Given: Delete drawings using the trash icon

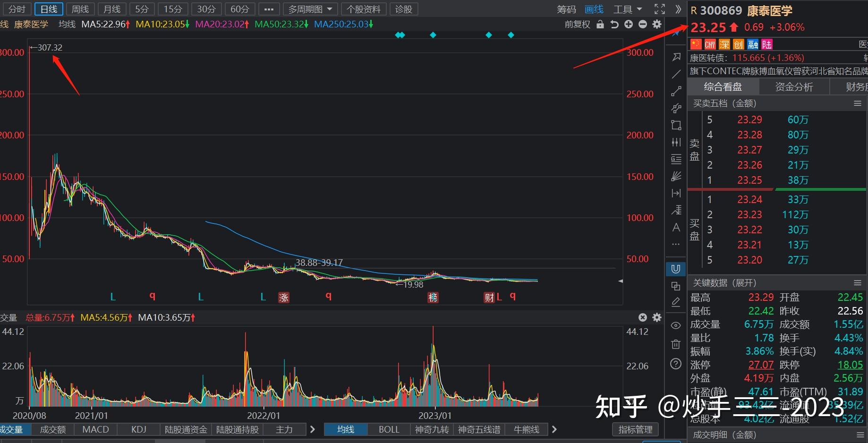Looking at the screenshot, I should tap(676, 344).
